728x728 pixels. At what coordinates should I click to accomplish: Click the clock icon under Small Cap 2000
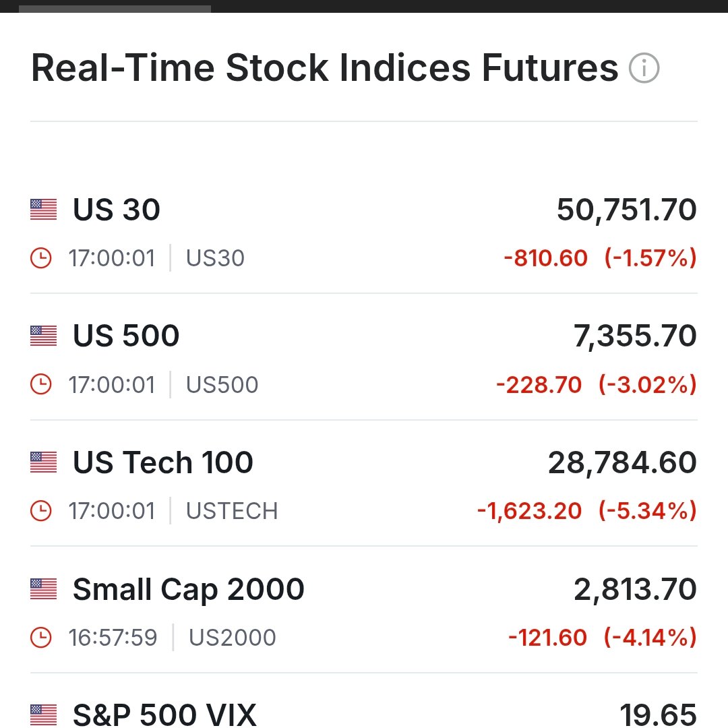[41, 637]
